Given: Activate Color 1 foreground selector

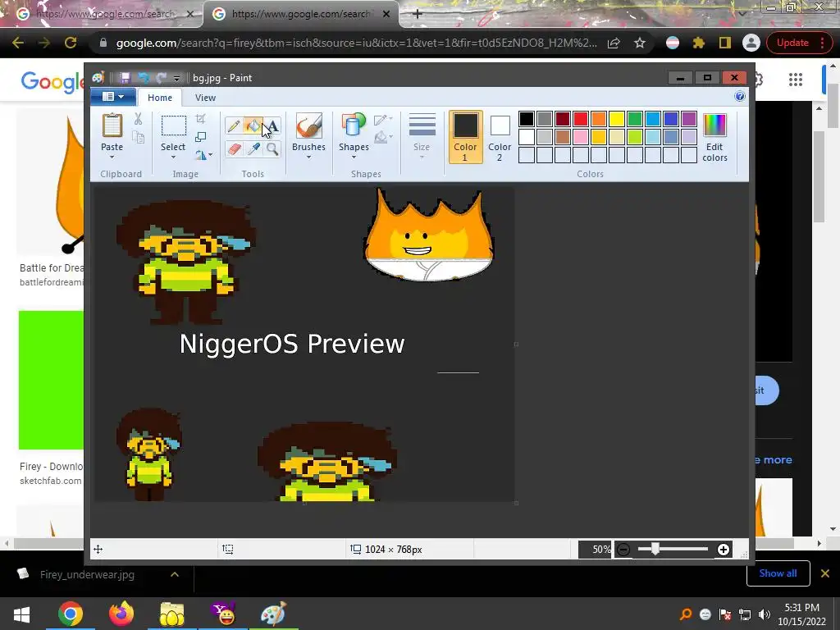Looking at the screenshot, I should pyautogui.click(x=466, y=137).
